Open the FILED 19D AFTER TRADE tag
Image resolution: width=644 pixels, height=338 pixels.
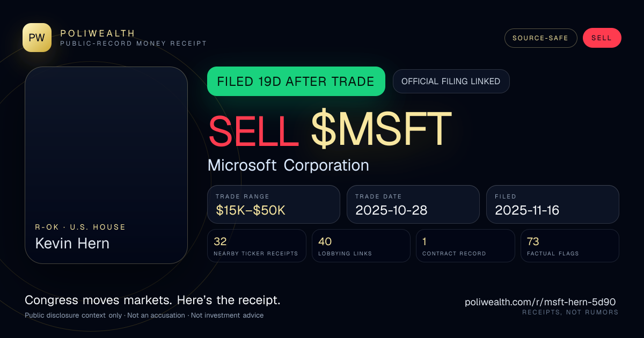tap(296, 82)
